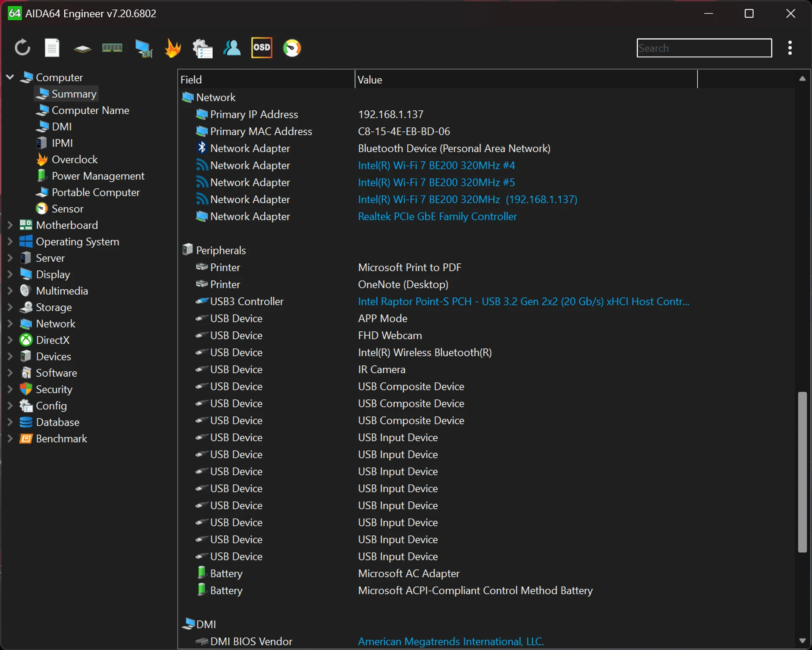
Task: Open the Report document icon
Action: click(x=52, y=48)
